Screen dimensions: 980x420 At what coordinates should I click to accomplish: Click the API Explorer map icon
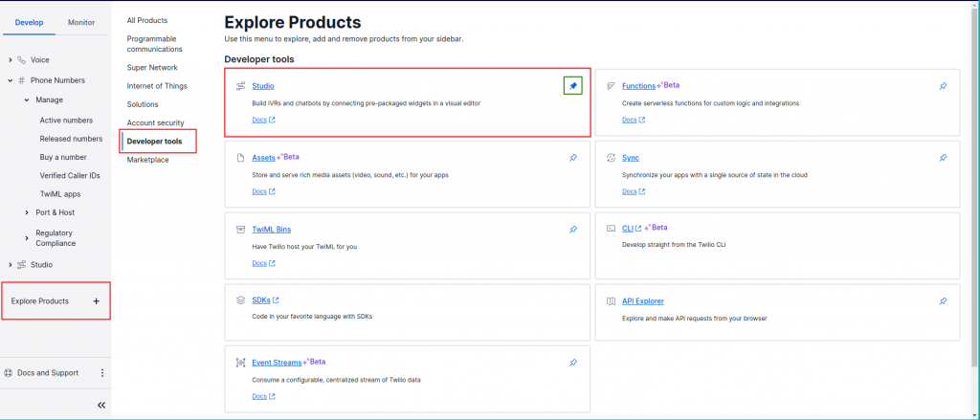click(x=611, y=301)
